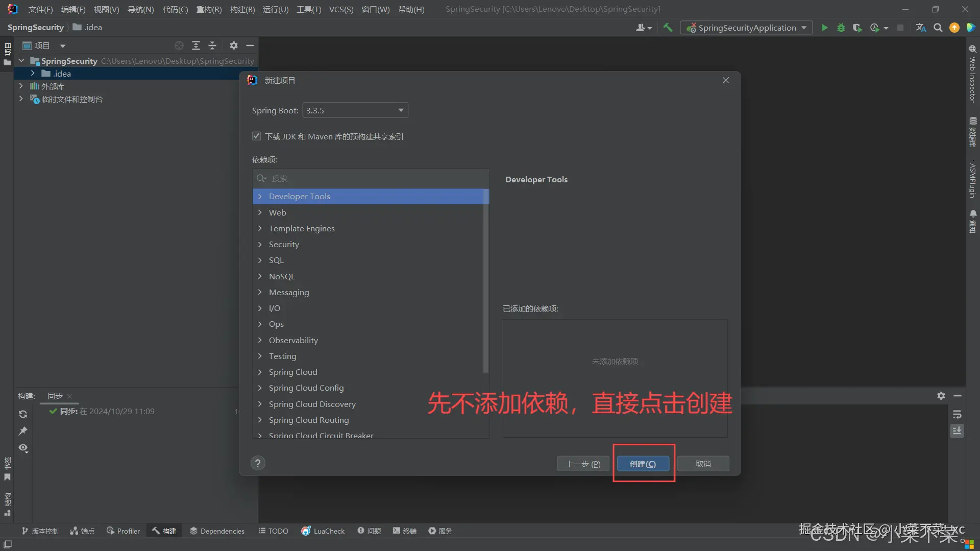This screenshot has width=980, height=551.
Task: Start debugging with the bug icon
Action: click(841, 28)
